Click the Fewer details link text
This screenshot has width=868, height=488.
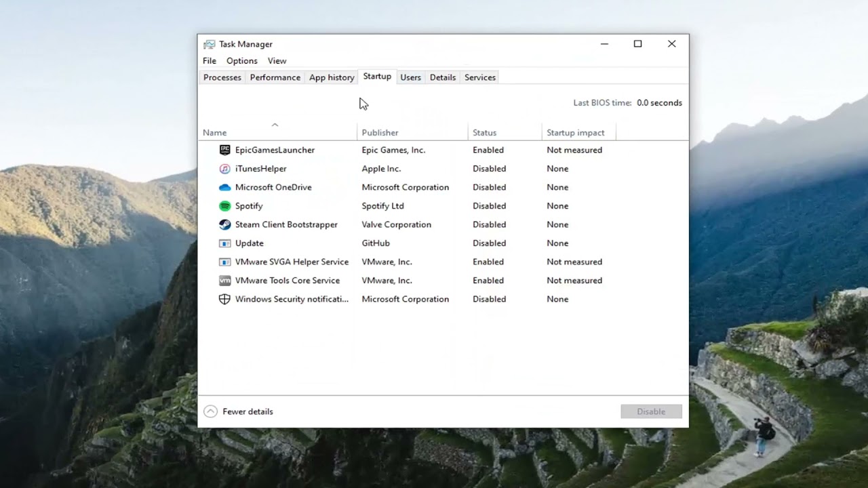(x=248, y=411)
